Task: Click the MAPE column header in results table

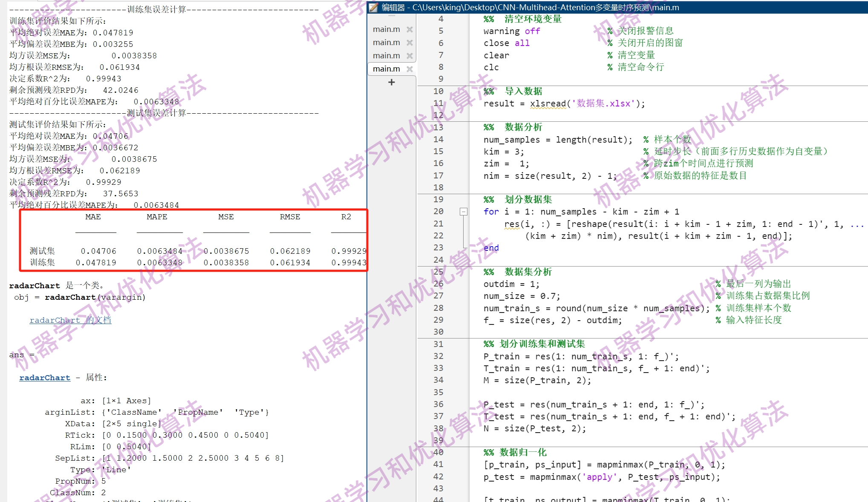Action: point(157,217)
